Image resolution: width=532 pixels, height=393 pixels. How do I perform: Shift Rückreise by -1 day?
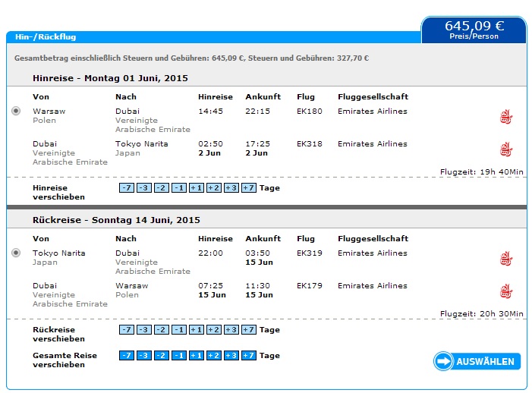179,329
